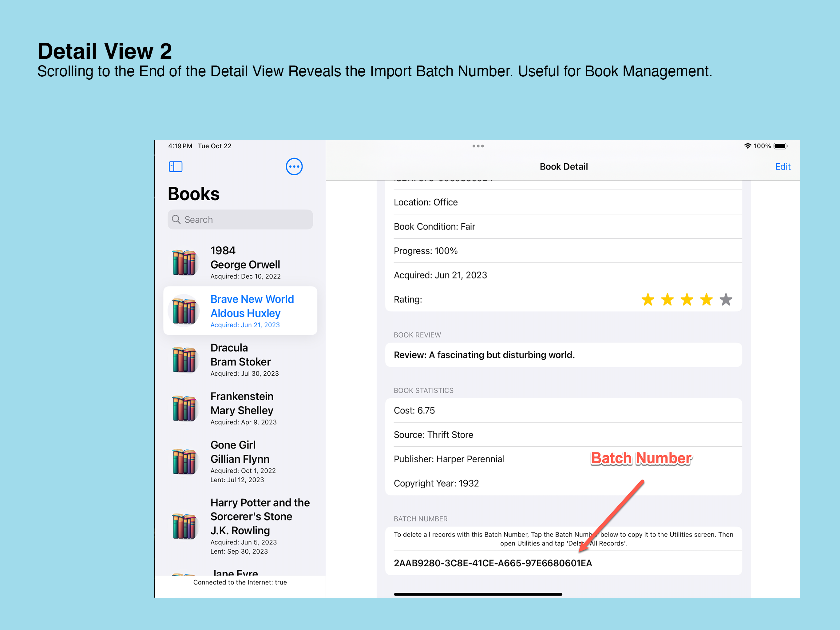Click the magnifying glass search icon
The image size is (840, 630).
coord(176,219)
